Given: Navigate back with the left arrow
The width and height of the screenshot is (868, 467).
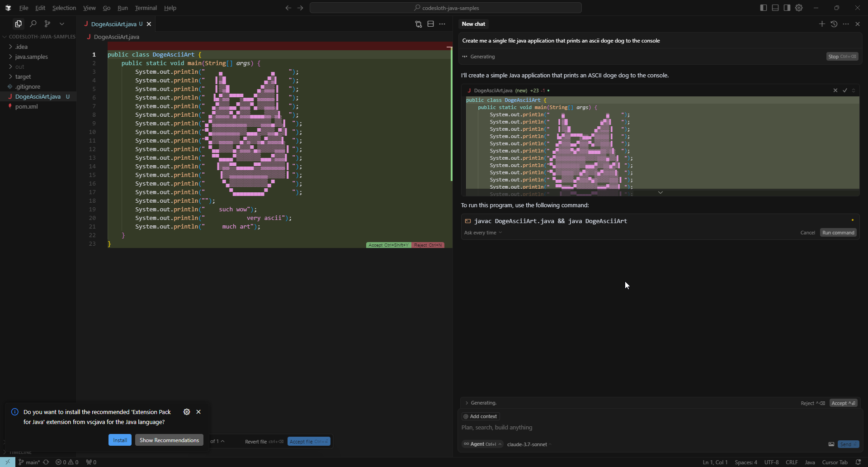Looking at the screenshot, I should click(x=288, y=8).
